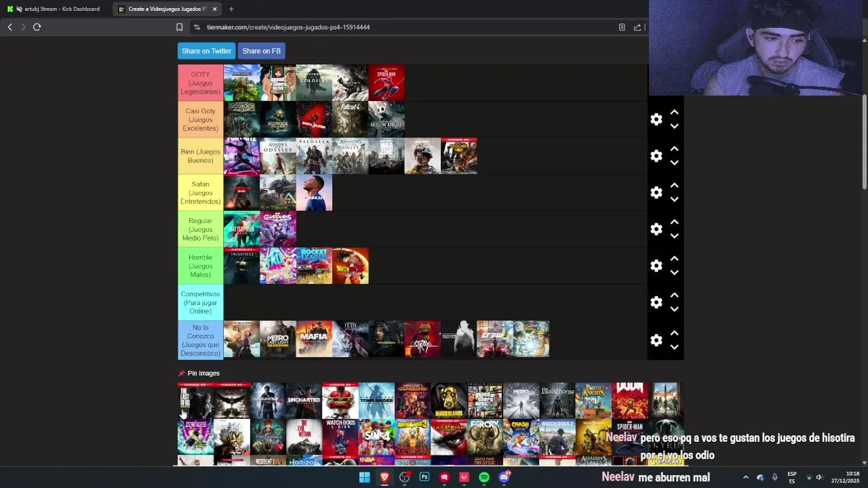Click the page vertical scrollbar

865,142
